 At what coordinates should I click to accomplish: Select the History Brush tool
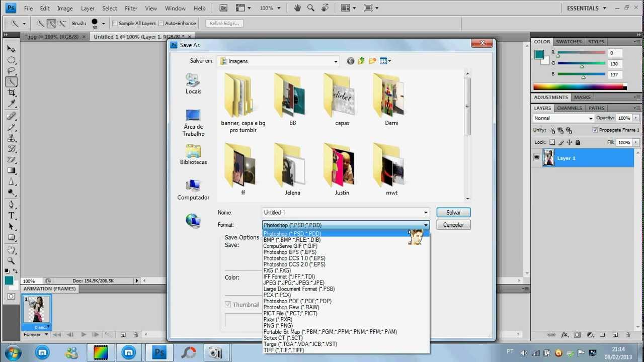(11, 149)
